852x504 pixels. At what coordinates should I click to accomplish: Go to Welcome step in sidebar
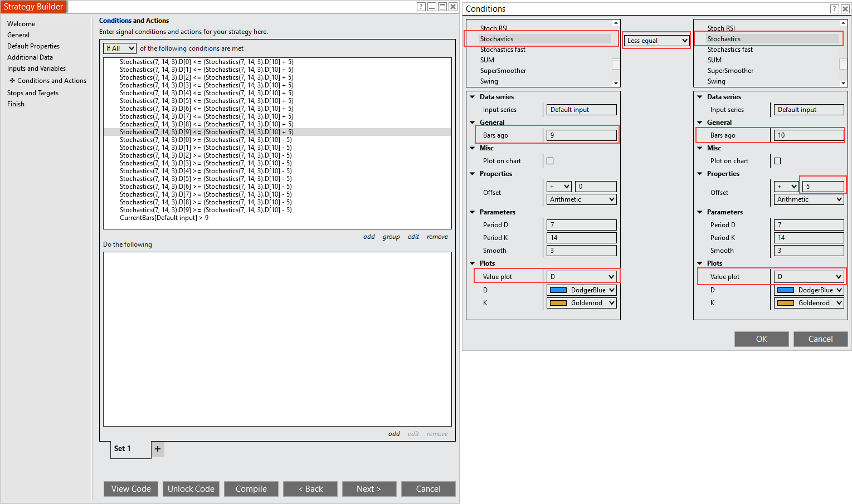[x=21, y=24]
